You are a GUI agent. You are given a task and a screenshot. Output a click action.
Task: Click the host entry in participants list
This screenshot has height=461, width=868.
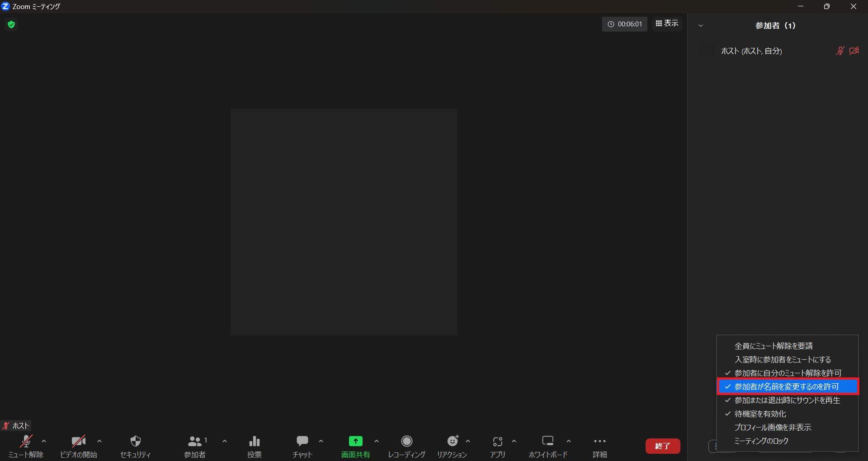tap(751, 51)
